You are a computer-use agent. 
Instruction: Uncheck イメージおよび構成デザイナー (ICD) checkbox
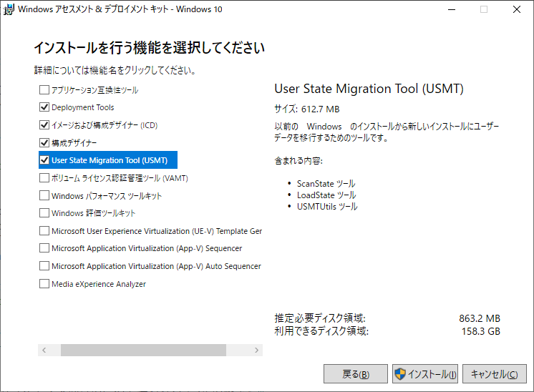point(44,125)
